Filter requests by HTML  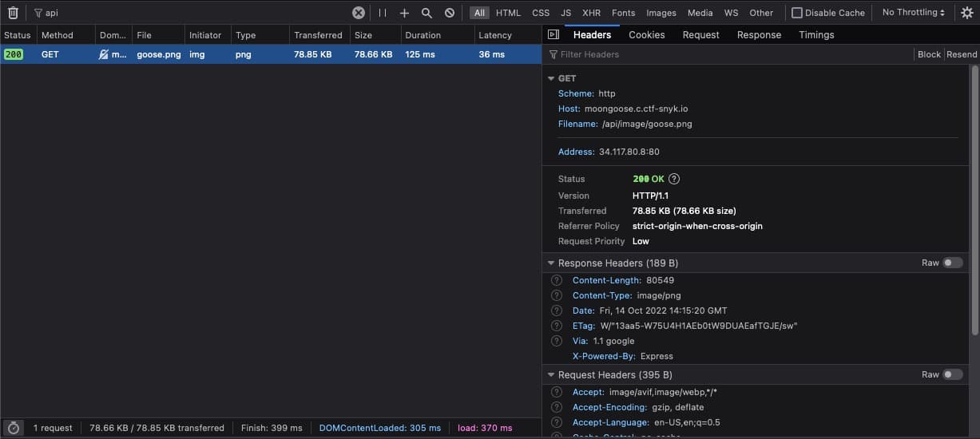(x=508, y=13)
